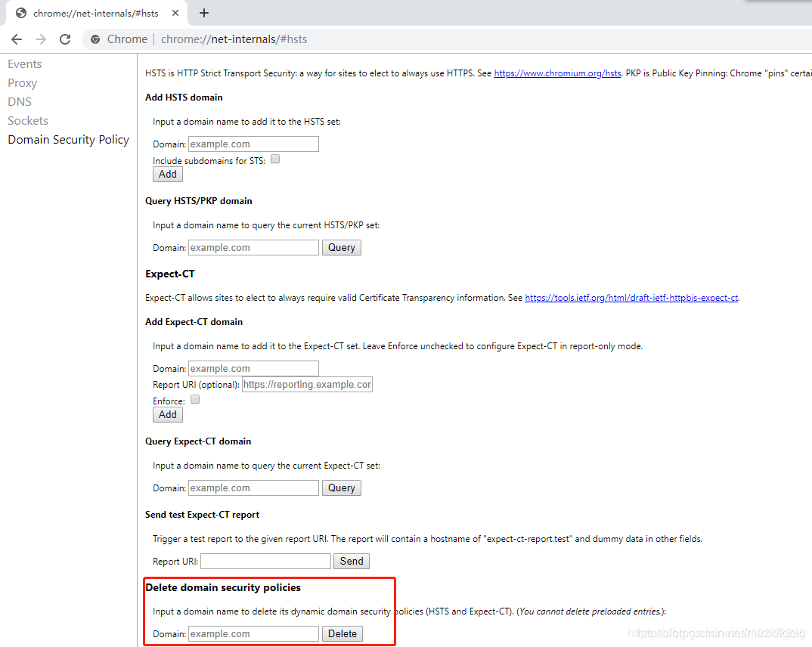Click the "Delete domain security policies" heading
The width and height of the screenshot is (812, 647).
(223, 587)
